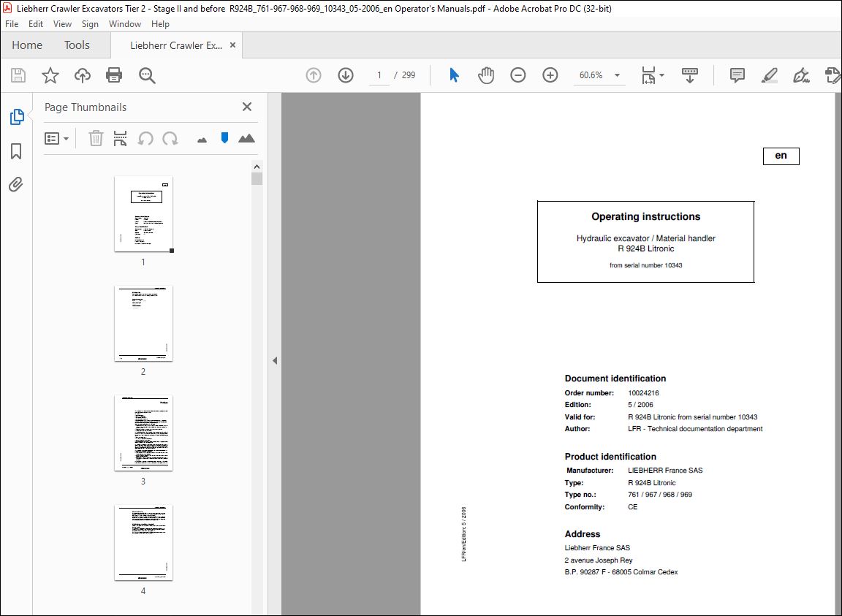Select the Liebherr Crawler Ex... document tab

175,45
